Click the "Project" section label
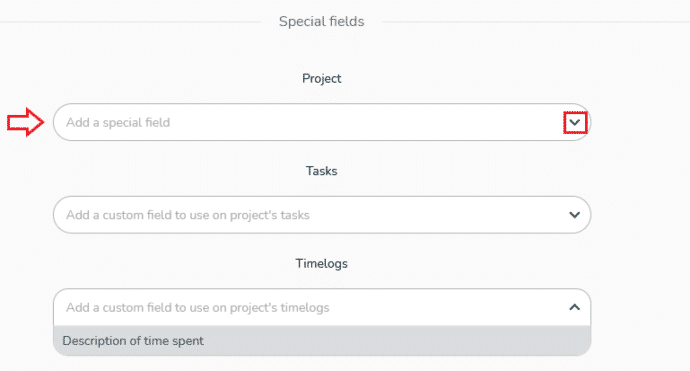690x371 pixels. tap(322, 78)
